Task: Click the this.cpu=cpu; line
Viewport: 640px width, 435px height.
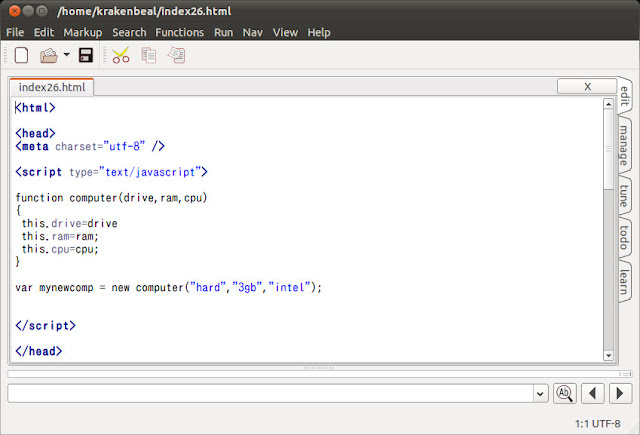Action: [60, 249]
